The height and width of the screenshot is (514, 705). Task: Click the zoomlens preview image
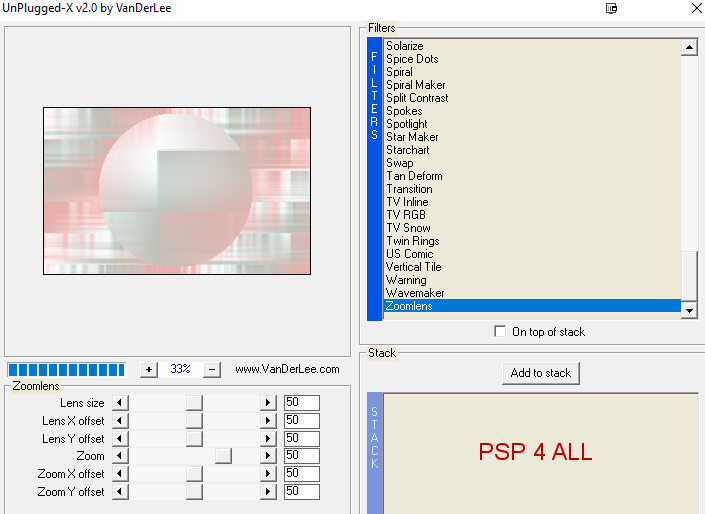pyautogui.click(x=176, y=191)
